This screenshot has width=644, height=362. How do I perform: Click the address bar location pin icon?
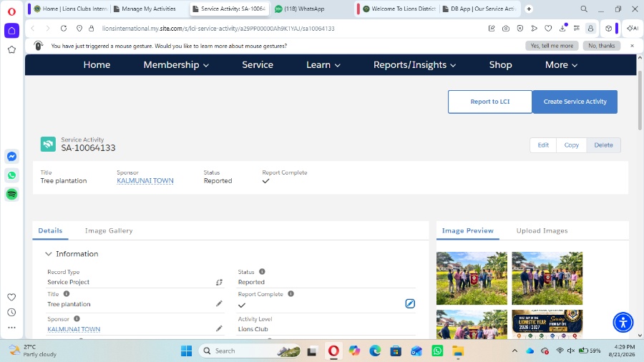79,29
